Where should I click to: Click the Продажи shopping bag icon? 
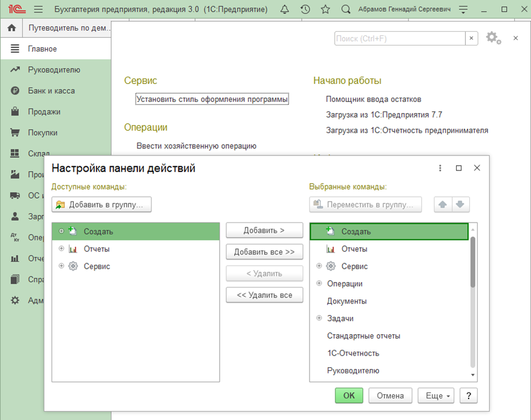coord(15,112)
